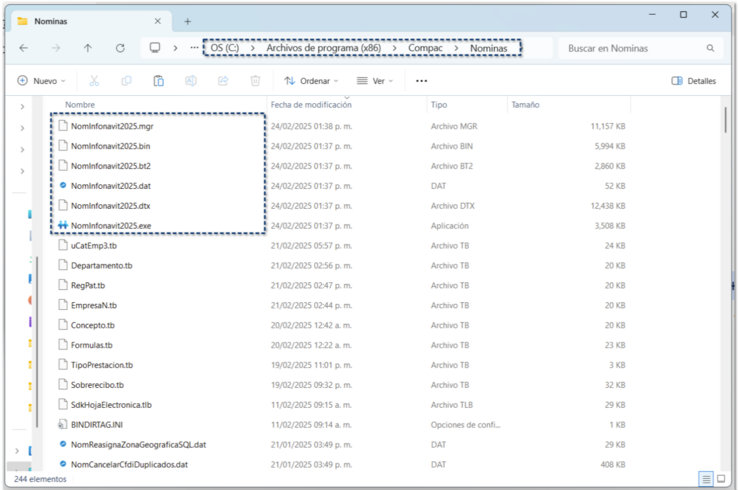Click the Delete trash icon

(255, 81)
